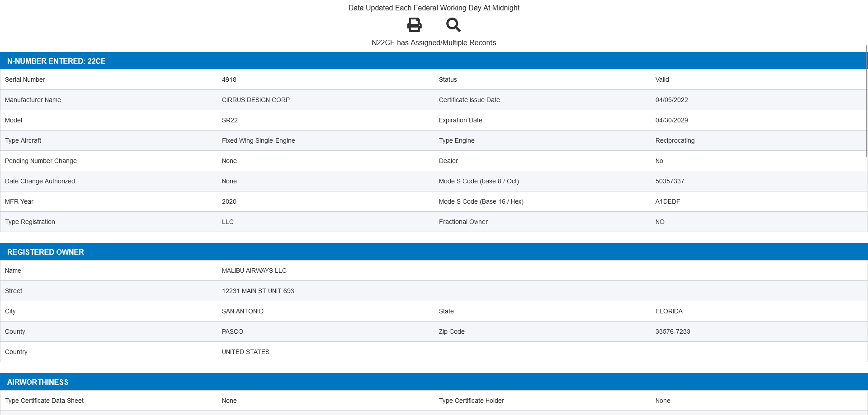
Task: Click Mode S Code (base 8 / Oct) label
Action: click(479, 181)
